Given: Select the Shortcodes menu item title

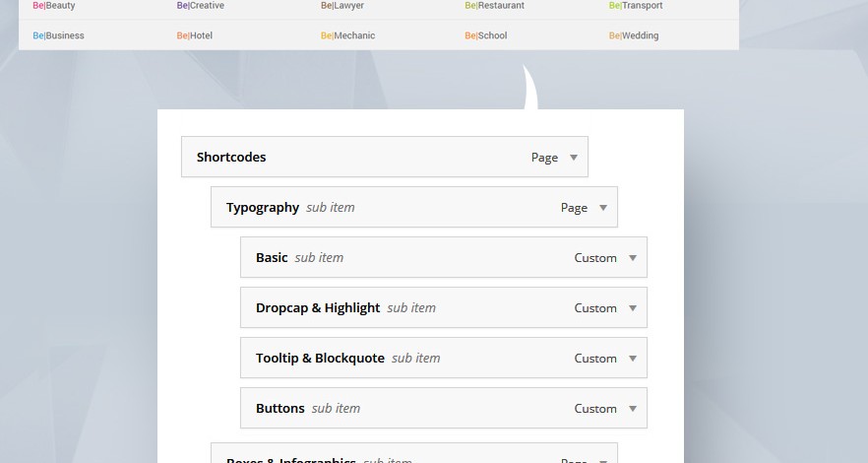Looking at the screenshot, I should click(x=231, y=158).
